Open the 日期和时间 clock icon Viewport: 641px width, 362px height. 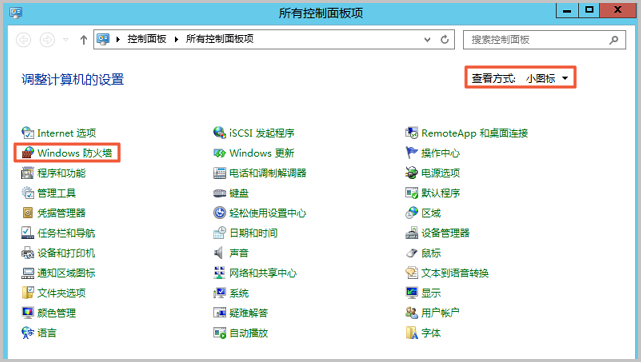point(220,233)
